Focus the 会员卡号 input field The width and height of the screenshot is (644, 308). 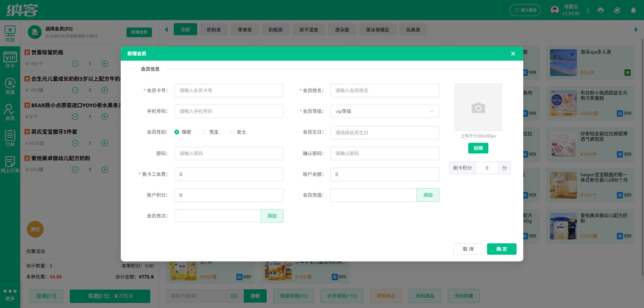[229, 90]
